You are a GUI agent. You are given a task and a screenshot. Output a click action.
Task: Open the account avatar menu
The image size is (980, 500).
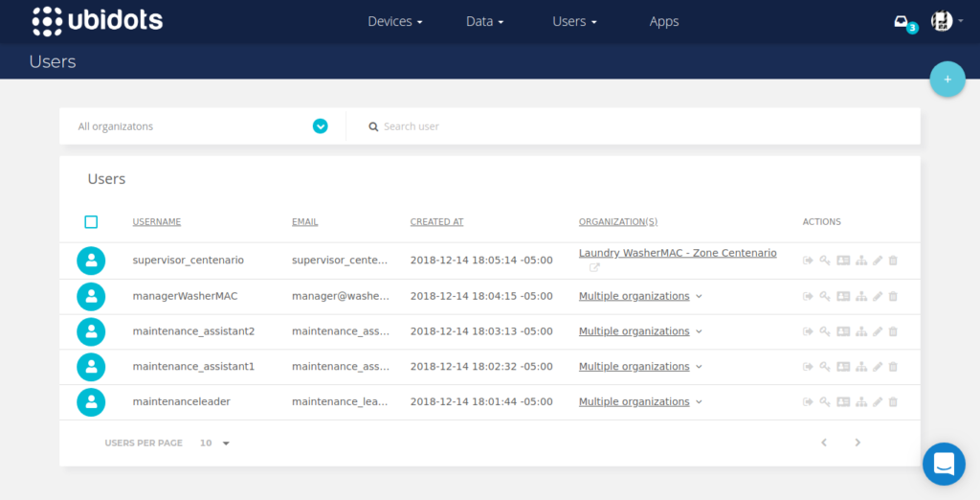(947, 21)
